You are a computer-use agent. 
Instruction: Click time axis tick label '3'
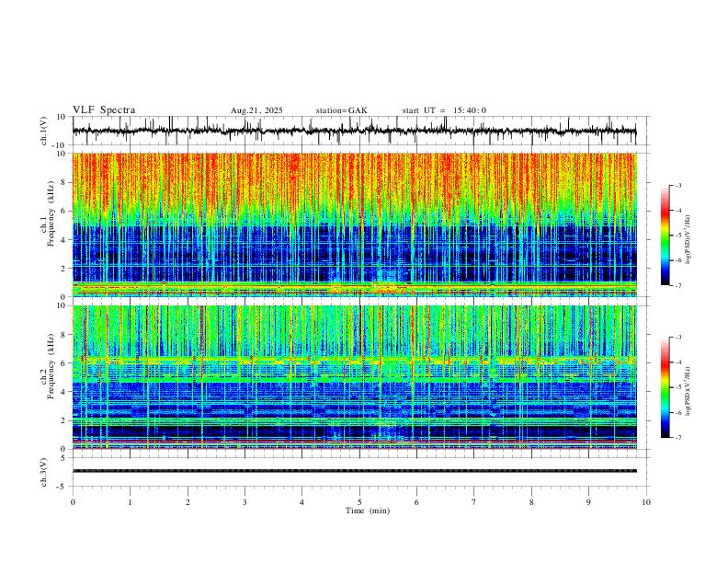(x=245, y=502)
